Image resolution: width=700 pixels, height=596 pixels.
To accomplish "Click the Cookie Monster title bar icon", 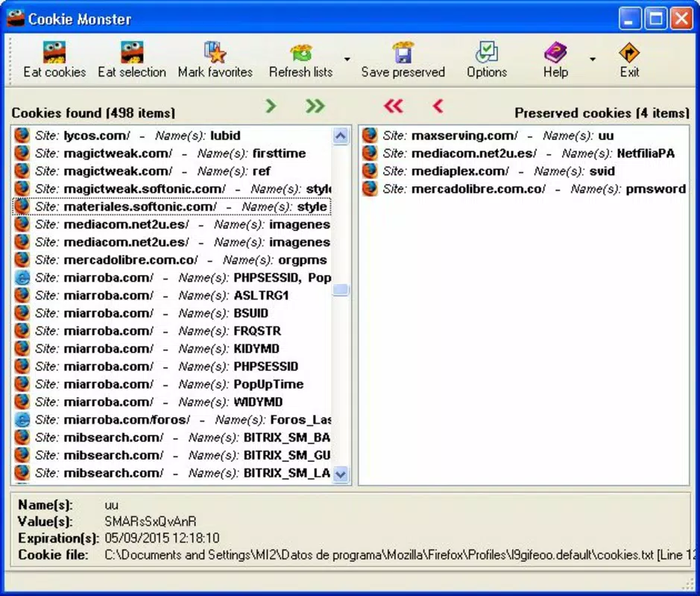I will pos(15,18).
